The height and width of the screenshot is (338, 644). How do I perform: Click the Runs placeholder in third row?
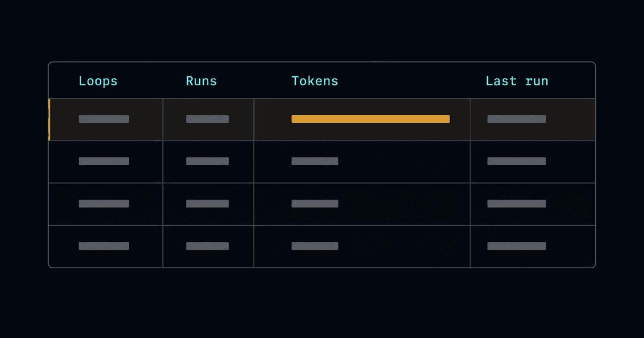click(x=208, y=204)
